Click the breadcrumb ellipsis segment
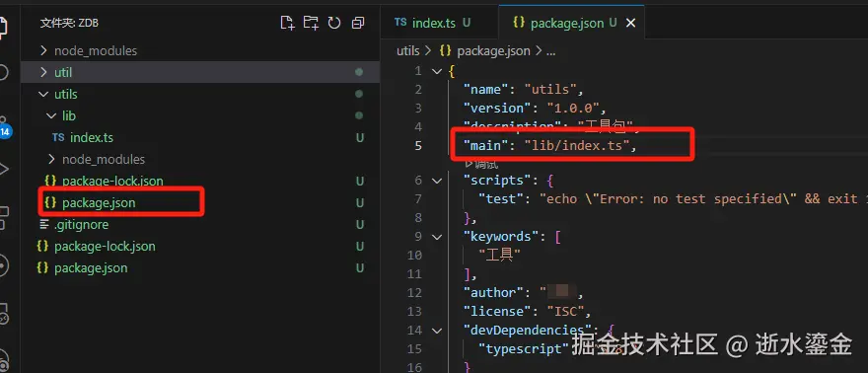Viewport: 868px width, 373px height. pos(550,51)
